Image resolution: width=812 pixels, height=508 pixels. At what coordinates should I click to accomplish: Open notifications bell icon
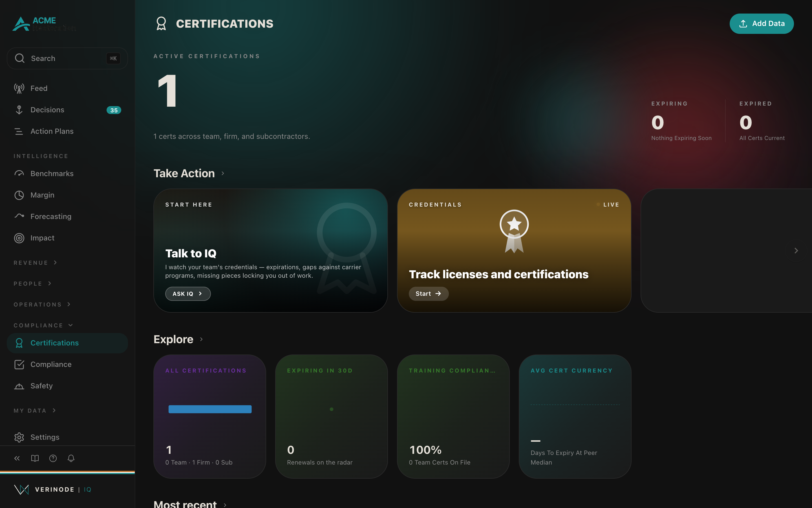[x=71, y=458]
